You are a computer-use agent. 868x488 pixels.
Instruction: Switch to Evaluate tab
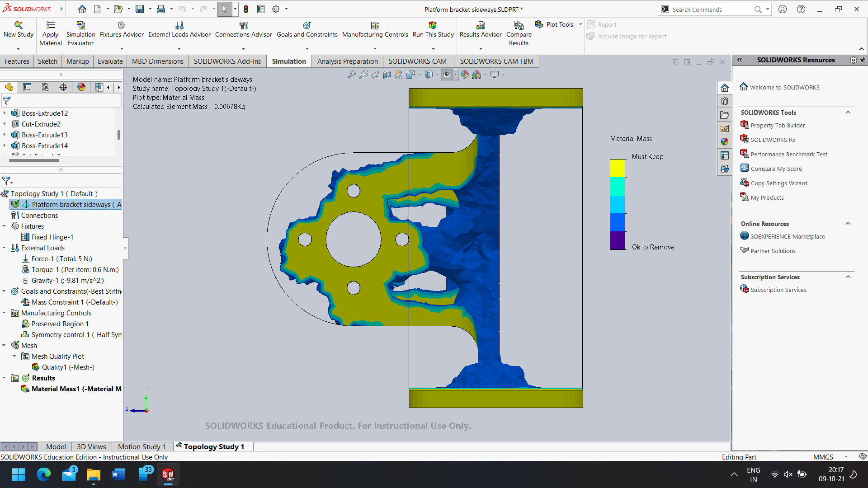(110, 61)
